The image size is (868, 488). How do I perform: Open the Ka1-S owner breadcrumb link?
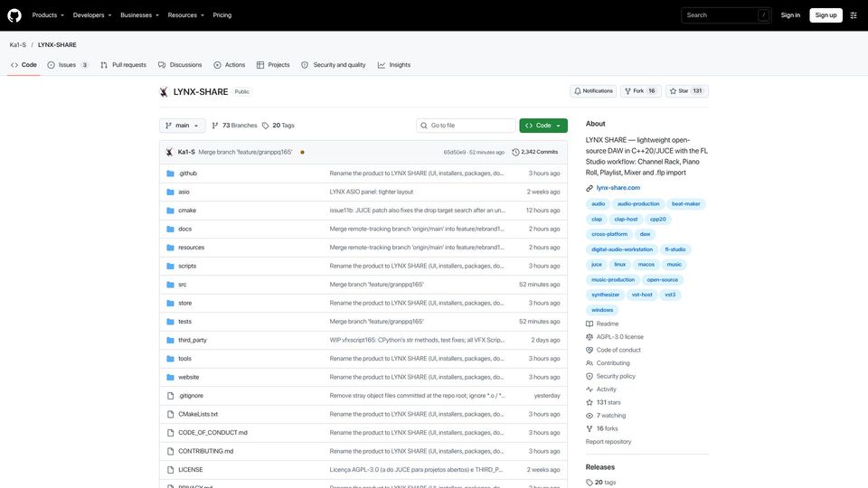click(18, 45)
